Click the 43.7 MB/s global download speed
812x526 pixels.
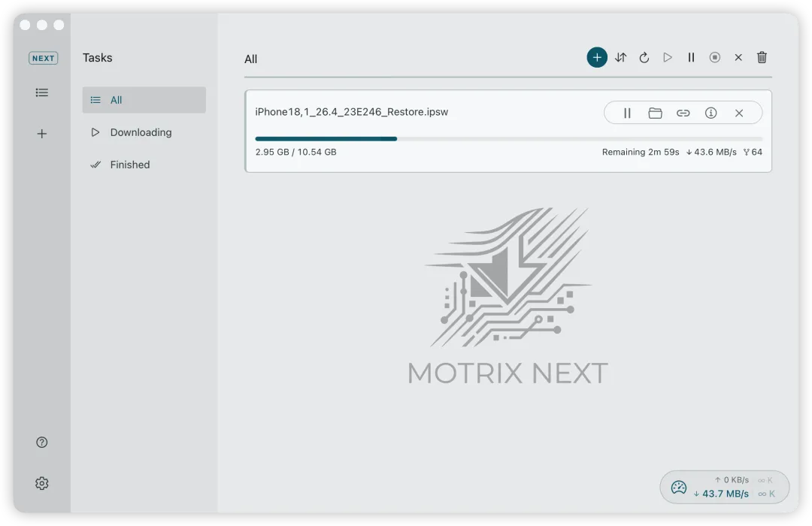pyautogui.click(x=721, y=494)
